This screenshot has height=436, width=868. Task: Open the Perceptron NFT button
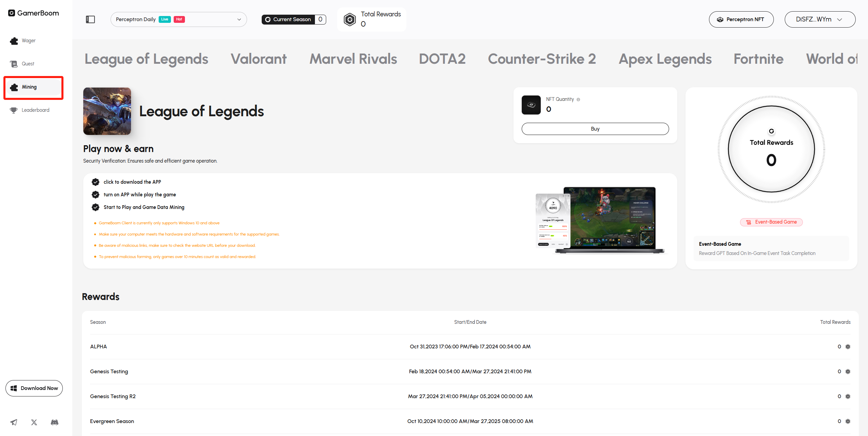(741, 19)
